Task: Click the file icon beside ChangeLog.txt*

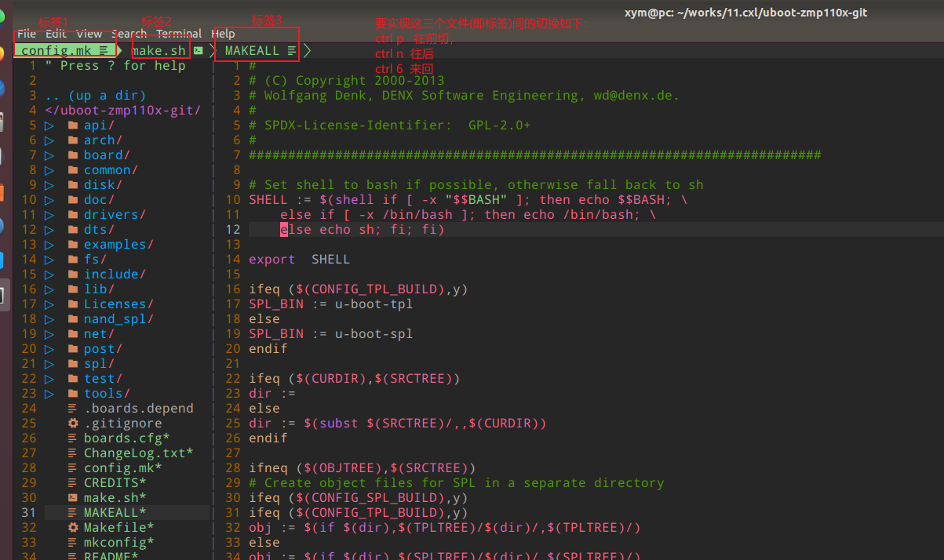Action: [73, 453]
